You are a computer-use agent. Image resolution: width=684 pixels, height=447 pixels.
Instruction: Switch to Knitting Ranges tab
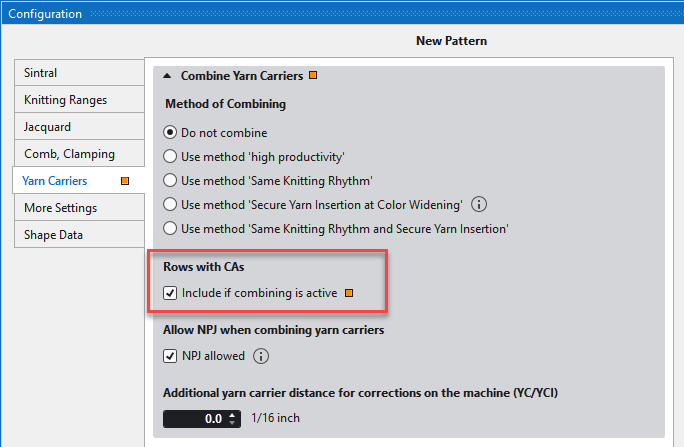coord(66,100)
